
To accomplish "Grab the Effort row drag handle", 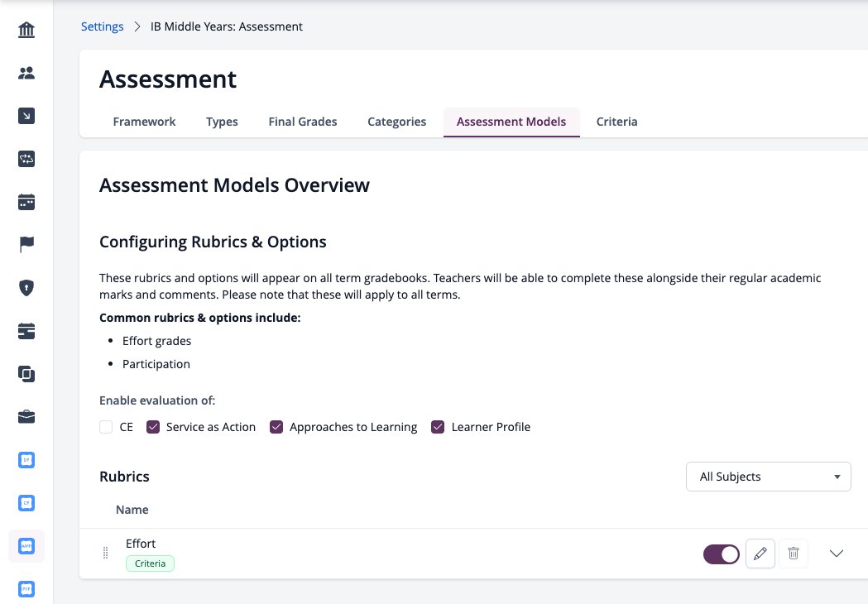I will pos(105,553).
